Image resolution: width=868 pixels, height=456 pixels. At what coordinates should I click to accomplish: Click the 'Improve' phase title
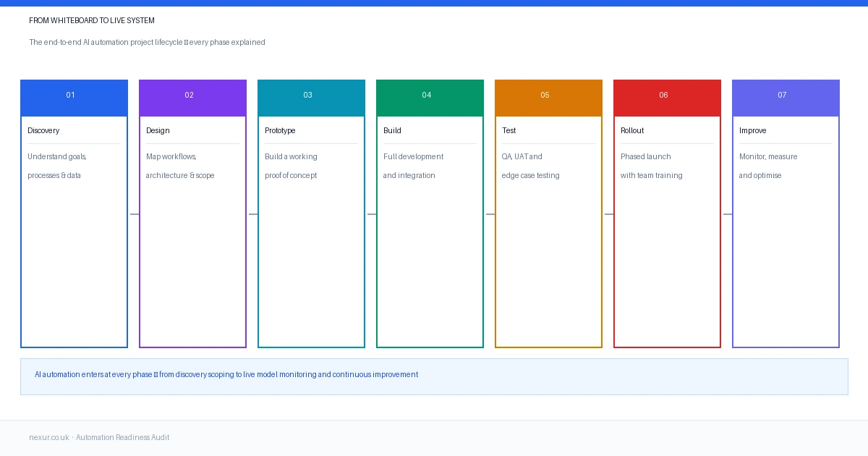(752, 131)
